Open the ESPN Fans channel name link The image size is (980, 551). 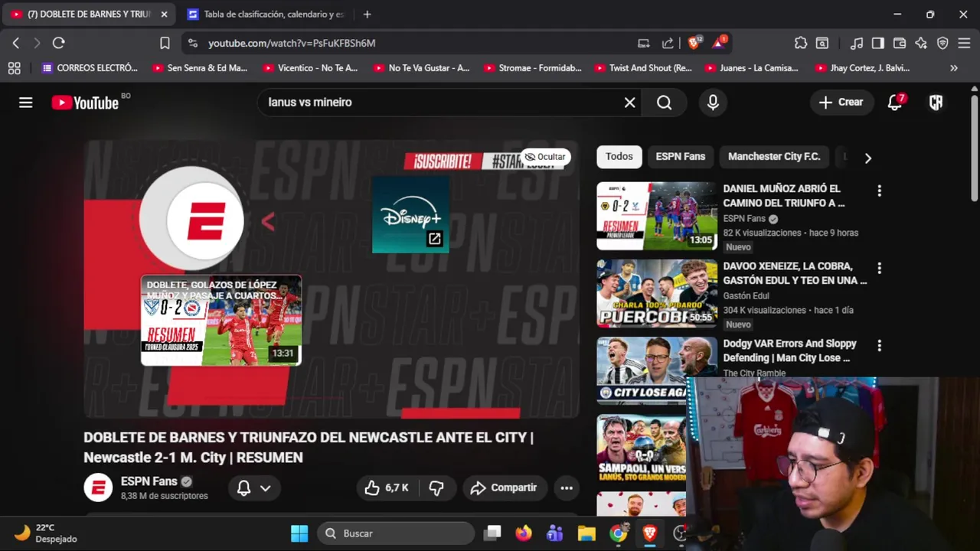pos(149,481)
